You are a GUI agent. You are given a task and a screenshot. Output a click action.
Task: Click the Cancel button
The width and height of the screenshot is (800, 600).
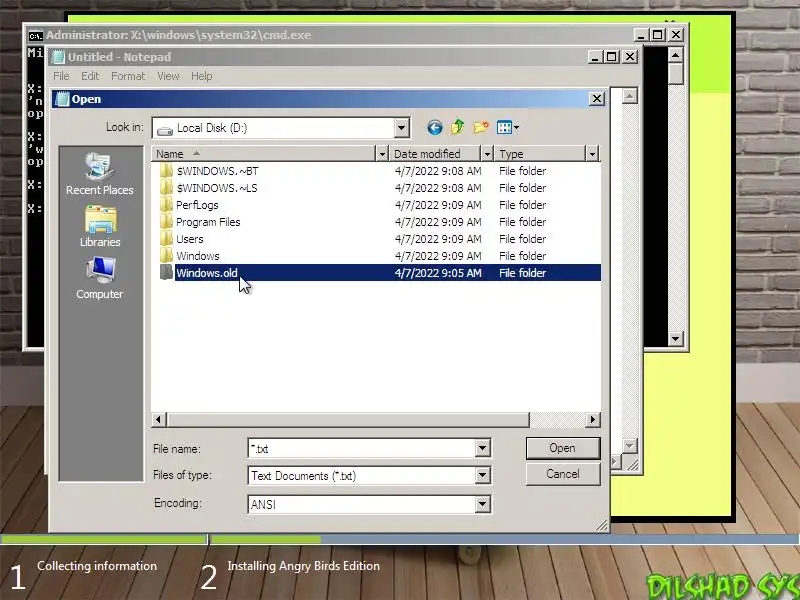[x=563, y=474]
